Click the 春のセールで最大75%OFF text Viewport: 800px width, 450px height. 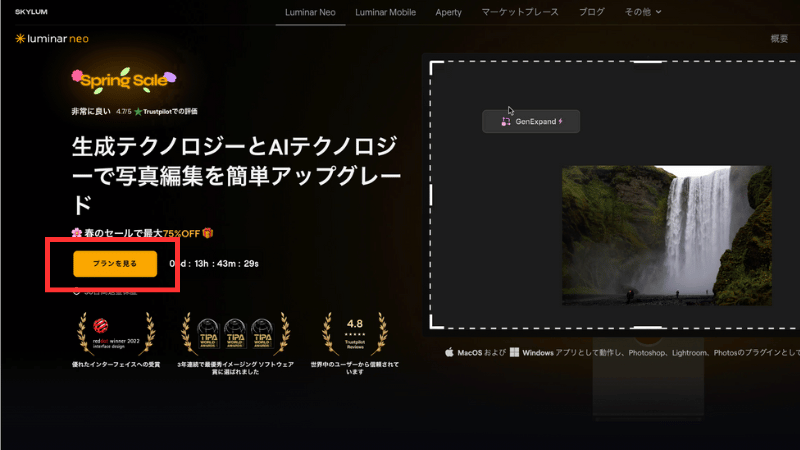[142, 233]
